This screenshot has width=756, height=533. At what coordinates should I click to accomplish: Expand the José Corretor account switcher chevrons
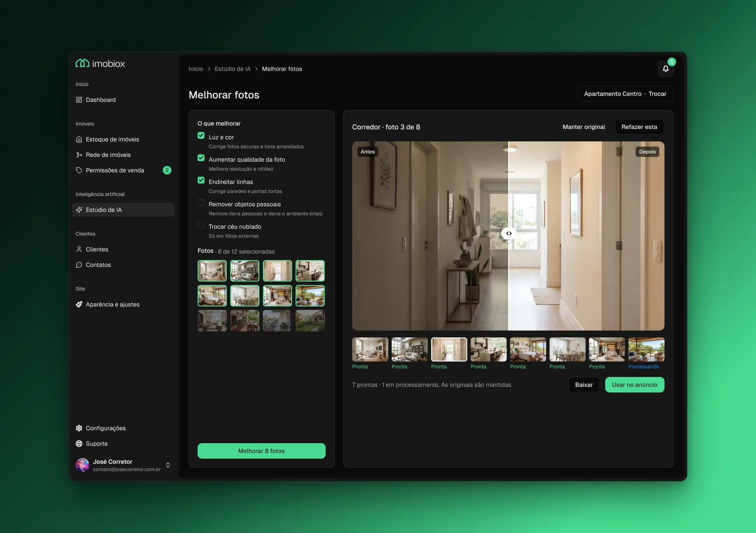[x=168, y=465]
